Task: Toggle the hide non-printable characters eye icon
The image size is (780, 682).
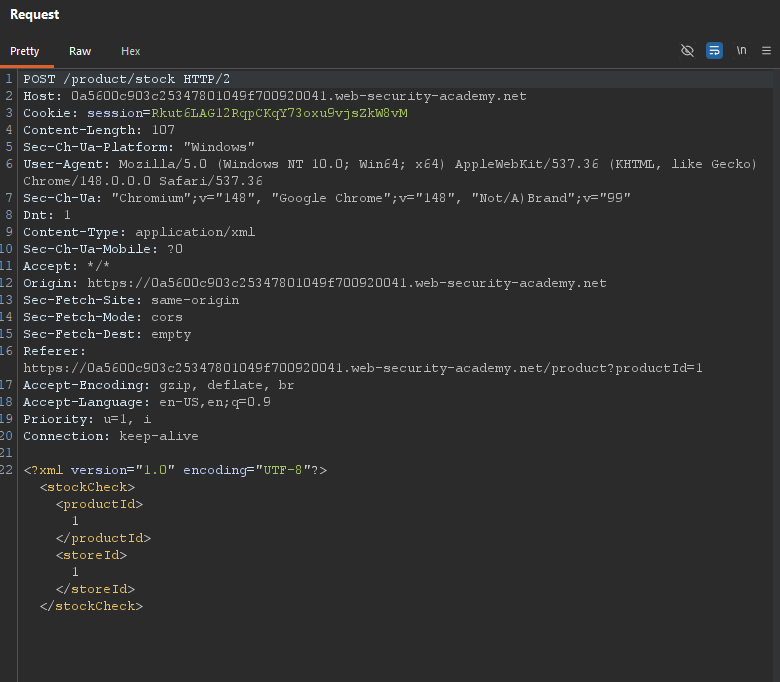Action: click(687, 51)
